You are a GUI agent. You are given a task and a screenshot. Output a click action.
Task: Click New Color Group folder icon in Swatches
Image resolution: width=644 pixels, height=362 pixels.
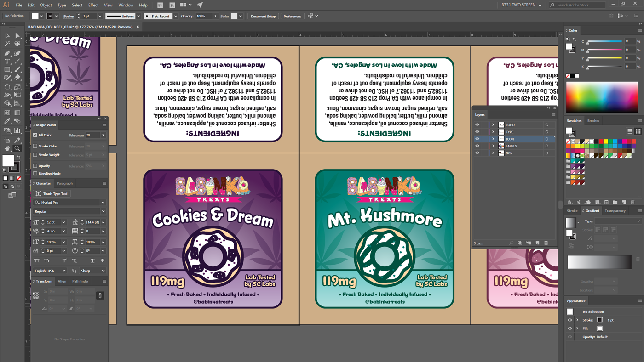point(615,202)
